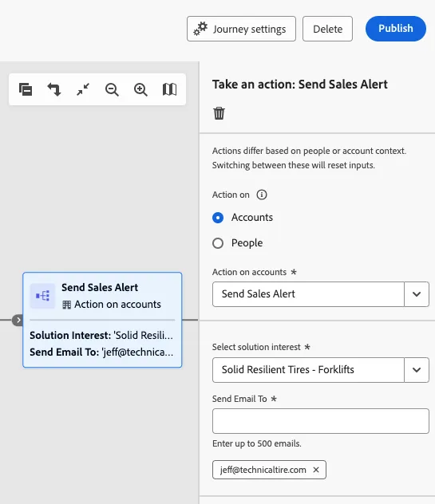Toggle the canvas mini-map icon
435x504 pixels.
pos(169,89)
